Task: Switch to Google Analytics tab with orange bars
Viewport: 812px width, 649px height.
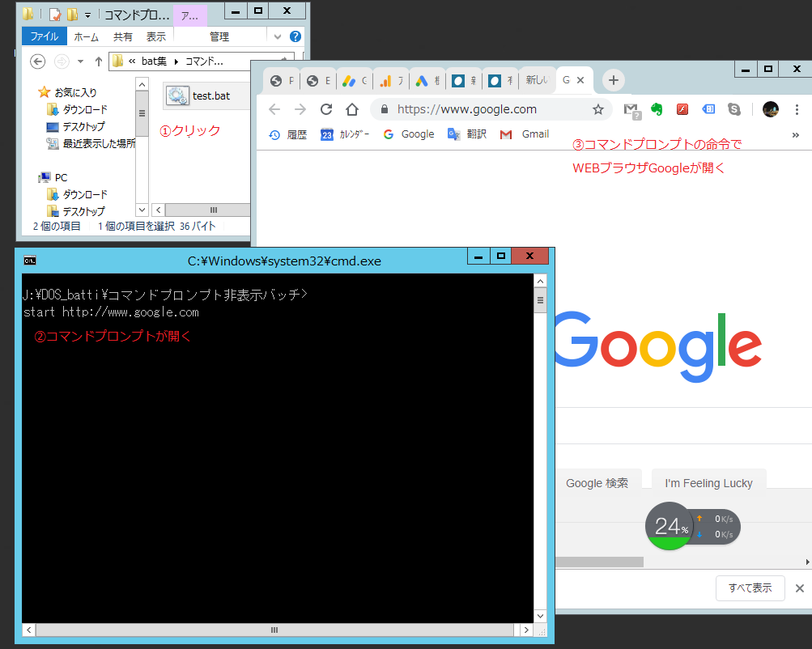Action: pos(391,81)
